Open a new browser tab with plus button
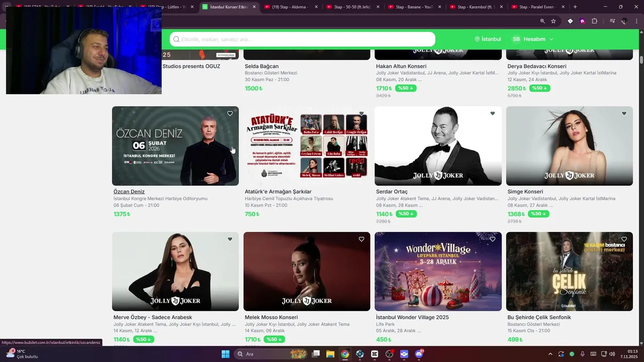 click(575, 7)
